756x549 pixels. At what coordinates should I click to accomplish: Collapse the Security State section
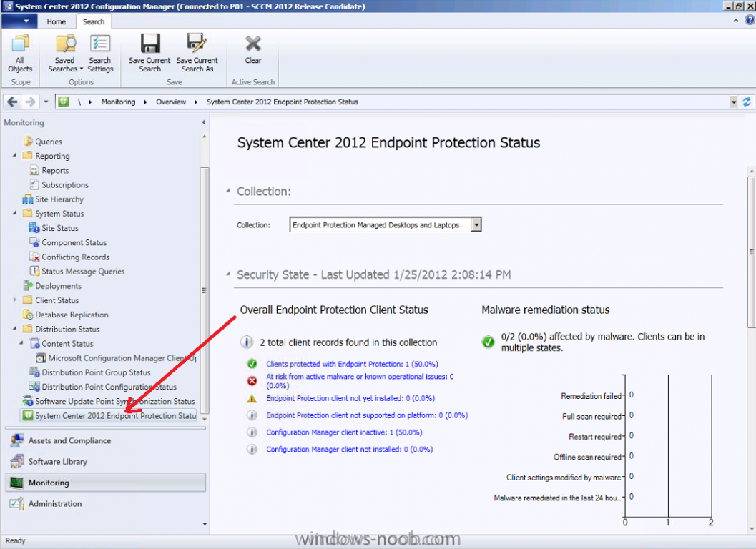(x=228, y=274)
